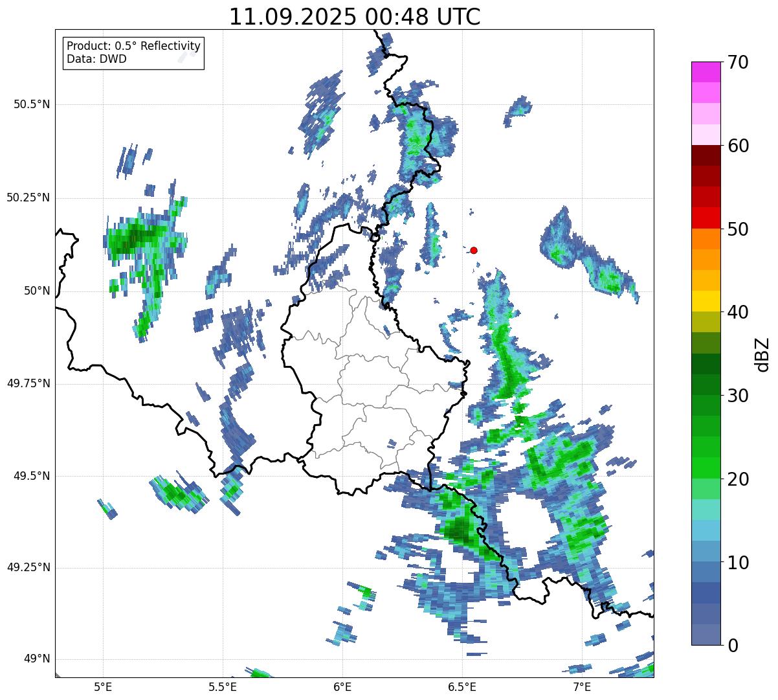Click the 7°E longitude label

pyautogui.click(x=582, y=686)
